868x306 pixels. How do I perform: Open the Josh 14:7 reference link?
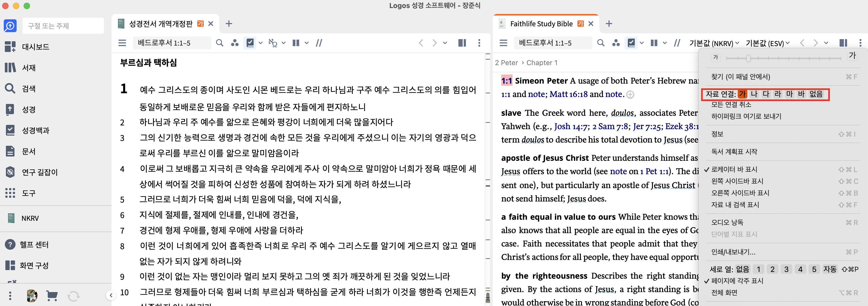point(572,126)
